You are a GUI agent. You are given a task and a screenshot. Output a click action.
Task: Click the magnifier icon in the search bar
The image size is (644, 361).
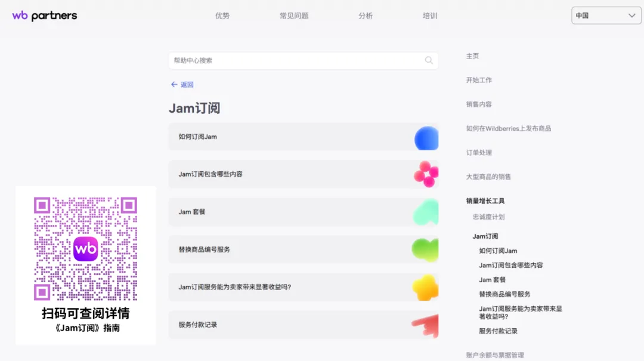429,60
